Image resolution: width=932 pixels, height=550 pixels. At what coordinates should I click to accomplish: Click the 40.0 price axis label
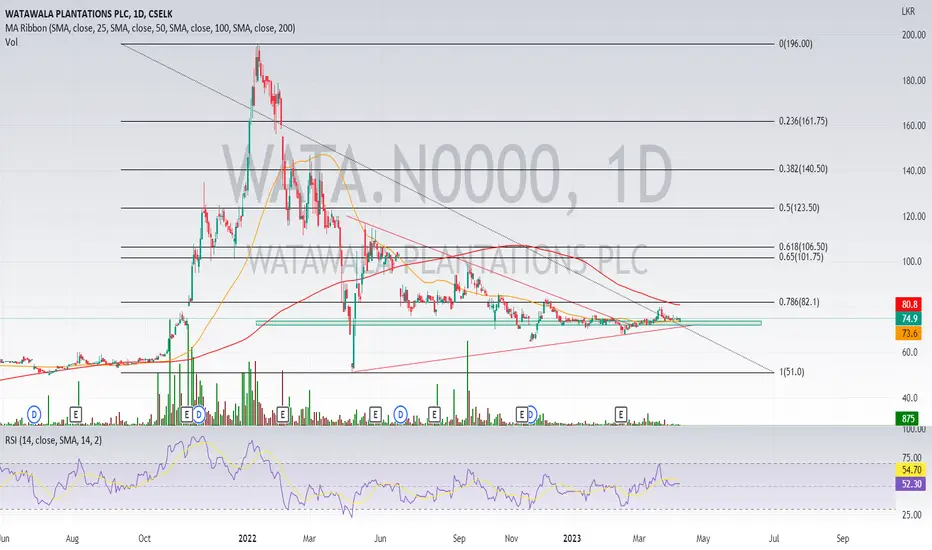[910, 398]
